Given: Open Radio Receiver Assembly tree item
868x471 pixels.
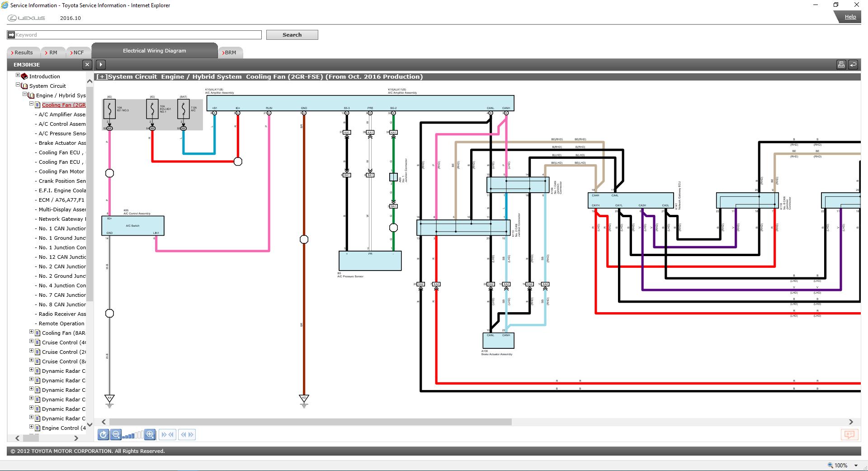Looking at the screenshot, I should [62, 314].
